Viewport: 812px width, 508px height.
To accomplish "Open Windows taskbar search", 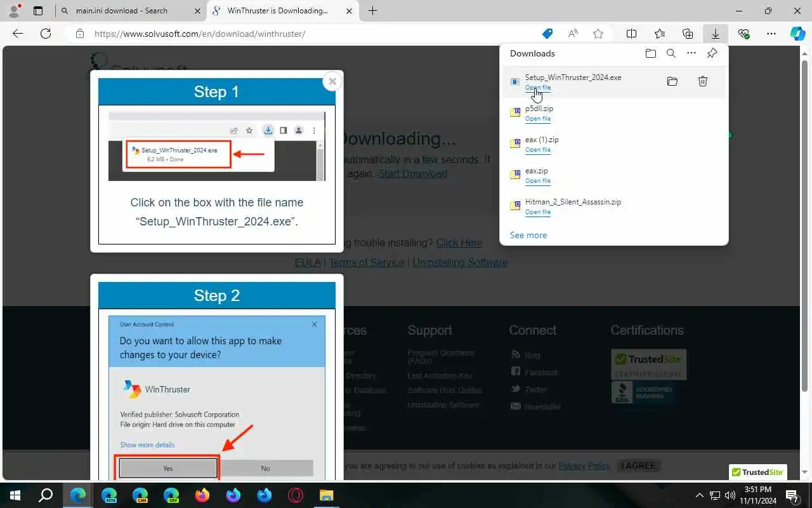I will pos(46,495).
